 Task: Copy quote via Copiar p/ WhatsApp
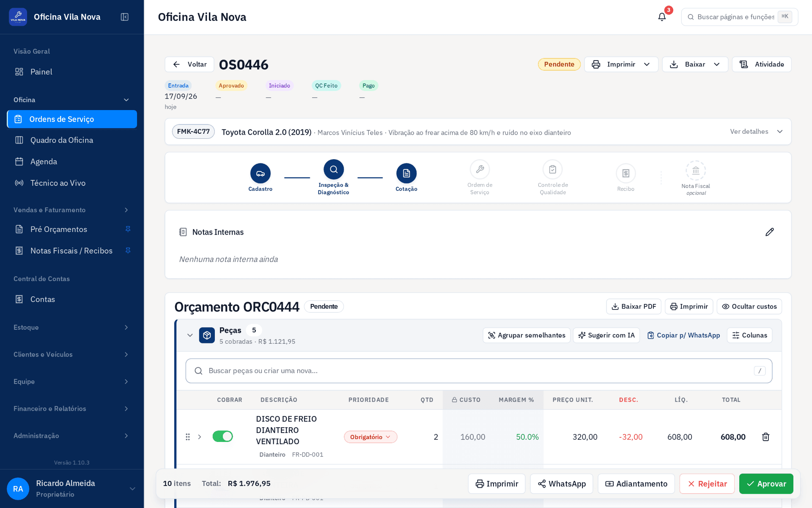(x=683, y=335)
